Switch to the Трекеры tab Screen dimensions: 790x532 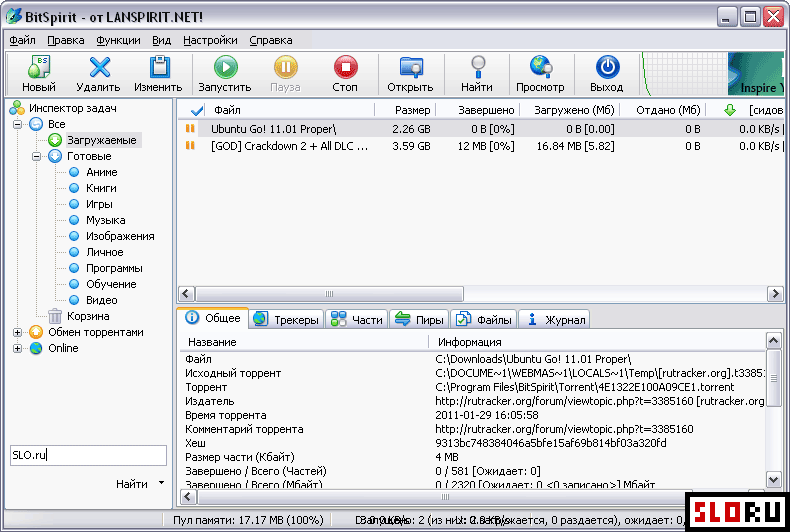[286, 319]
